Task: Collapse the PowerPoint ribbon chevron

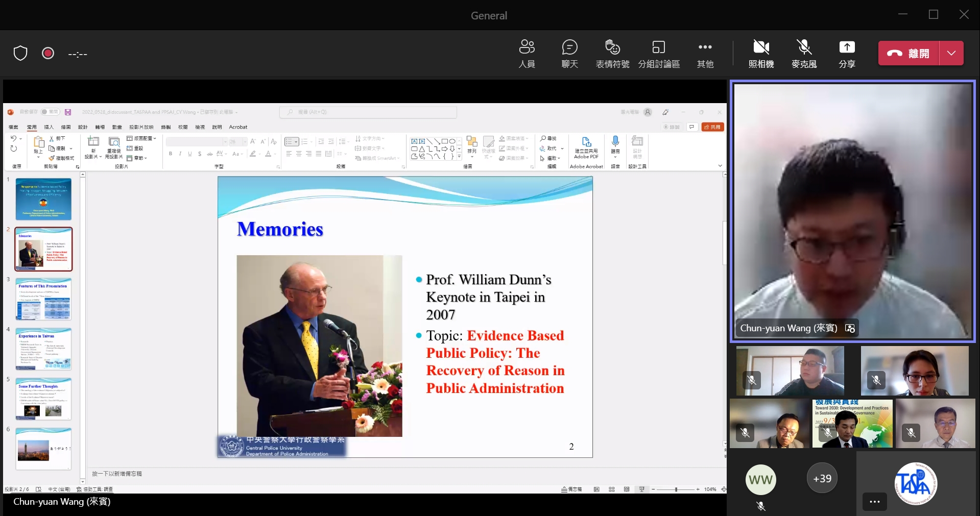Action: tap(720, 166)
